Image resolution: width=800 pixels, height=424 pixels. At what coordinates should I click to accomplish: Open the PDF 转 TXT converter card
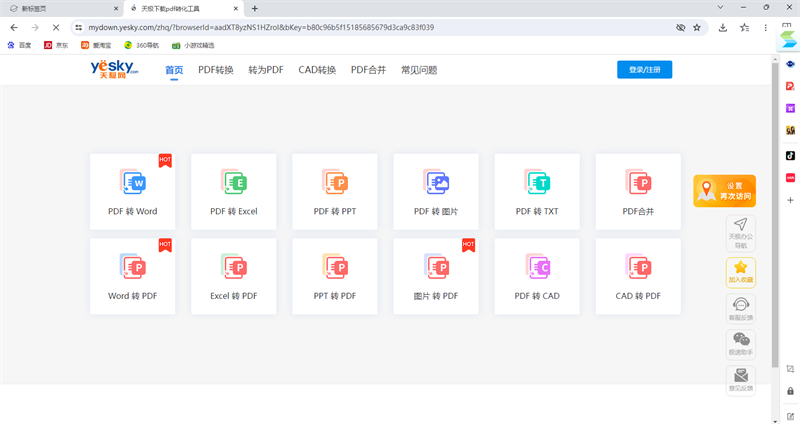537,192
